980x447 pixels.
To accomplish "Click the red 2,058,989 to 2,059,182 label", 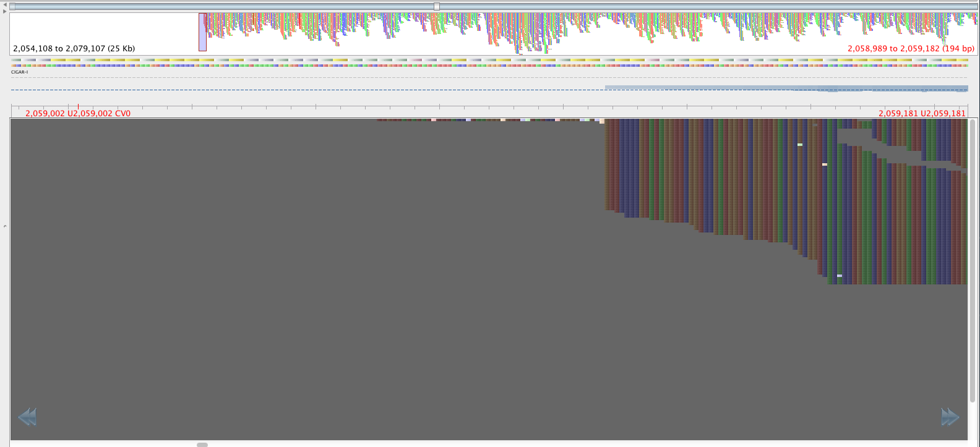I will tap(911, 48).
